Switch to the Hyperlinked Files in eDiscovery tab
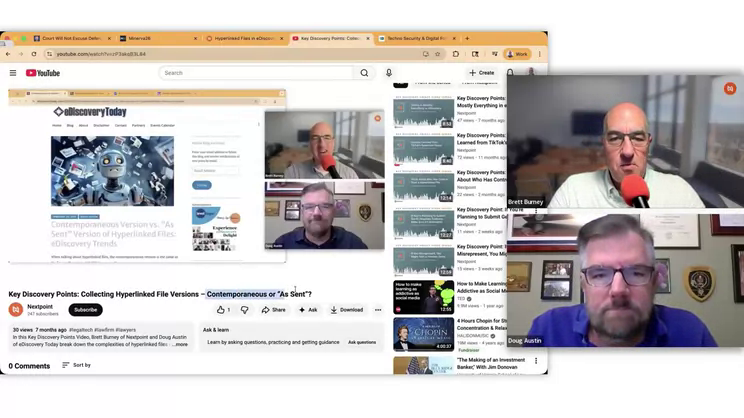The image size is (744, 418). pos(242,38)
